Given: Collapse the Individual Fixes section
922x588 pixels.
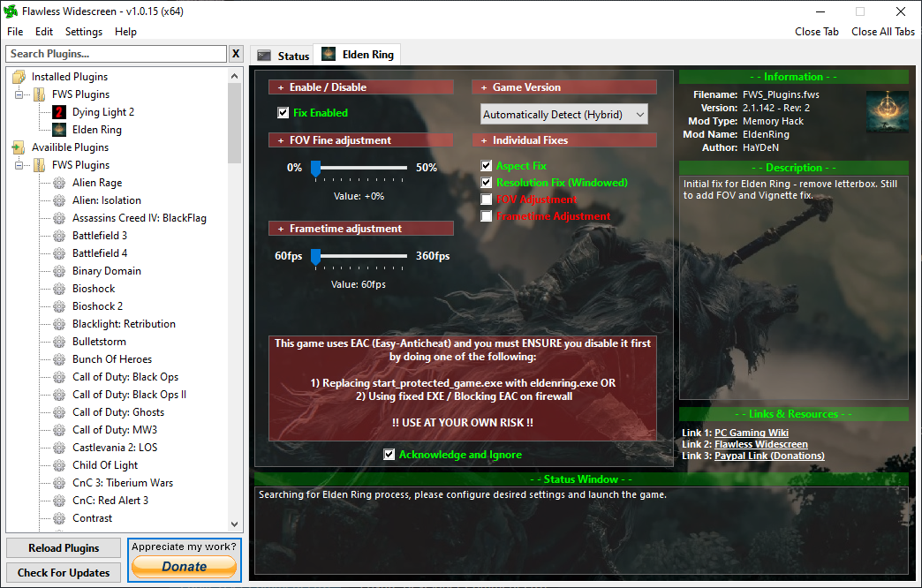Looking at the screenshot, I should click(564, 140).
